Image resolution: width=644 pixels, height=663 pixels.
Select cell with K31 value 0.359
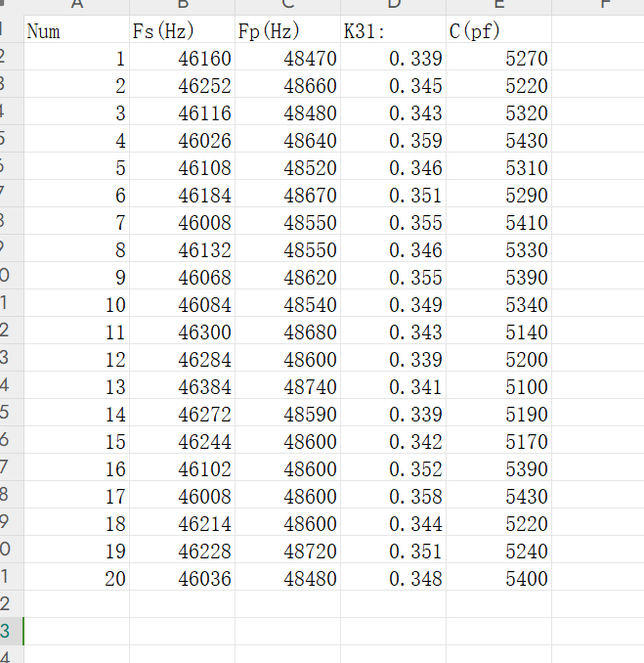pyautogui.click(x=393, y=141)
